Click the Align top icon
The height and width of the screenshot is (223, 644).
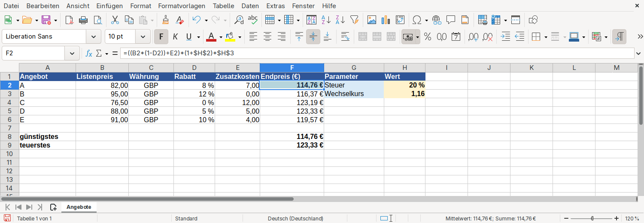(299, 36)
